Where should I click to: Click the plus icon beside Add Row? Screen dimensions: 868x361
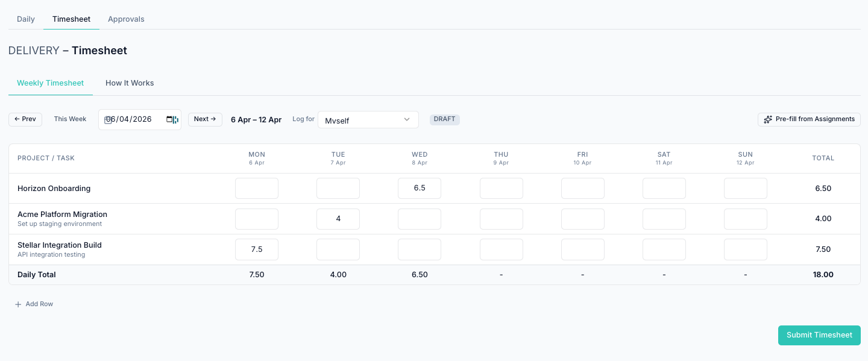tap(18, 304)
